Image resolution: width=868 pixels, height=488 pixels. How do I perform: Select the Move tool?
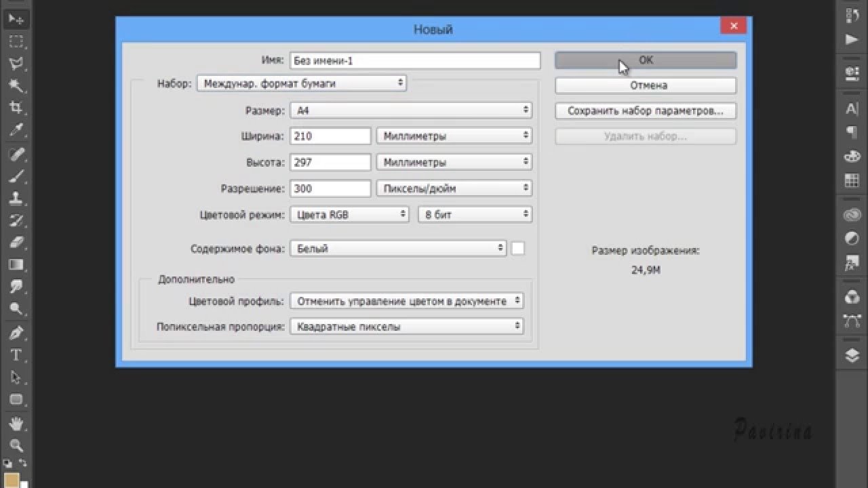(16, 19)
